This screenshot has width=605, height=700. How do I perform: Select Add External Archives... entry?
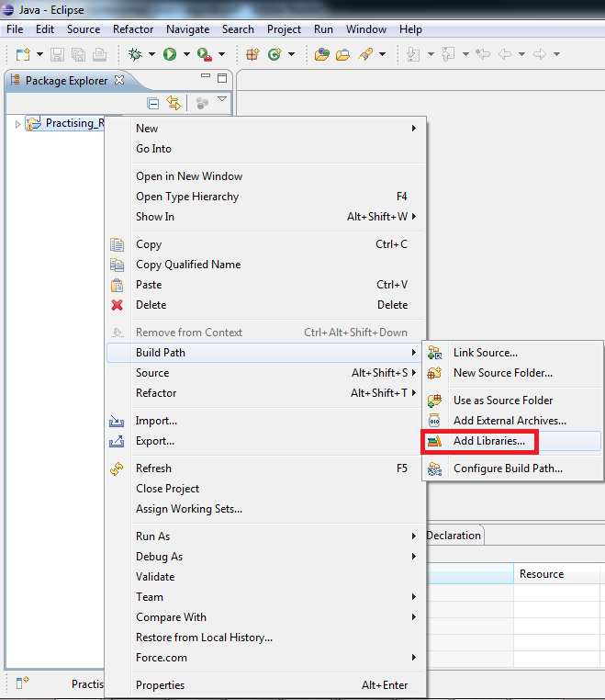click(x=511, y=421)
